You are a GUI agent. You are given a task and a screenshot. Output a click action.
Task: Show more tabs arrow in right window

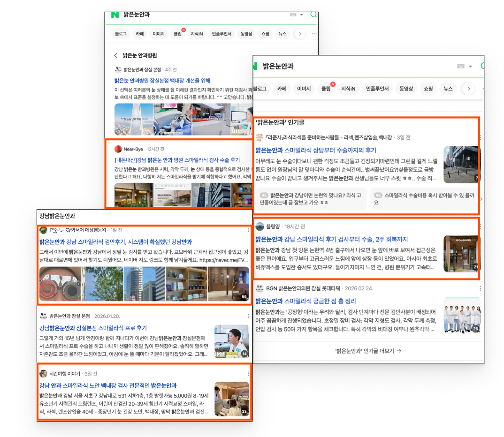coord(469,89)
